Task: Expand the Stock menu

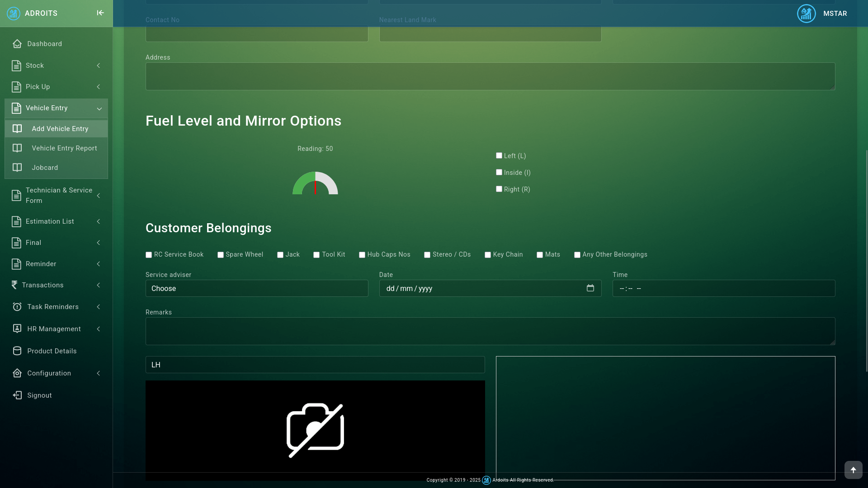Action: [x=56, y=66]
